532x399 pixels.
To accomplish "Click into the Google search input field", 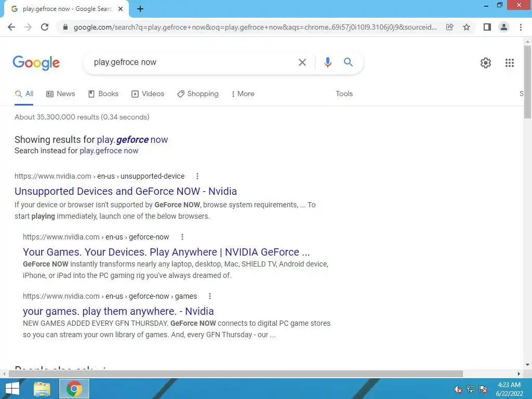I will coord(193,62).
